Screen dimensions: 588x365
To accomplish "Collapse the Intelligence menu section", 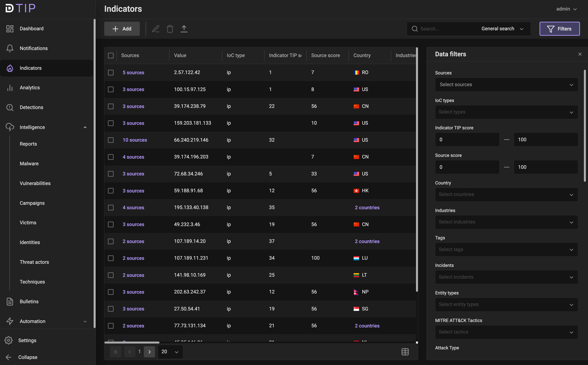I will (85, 127).
